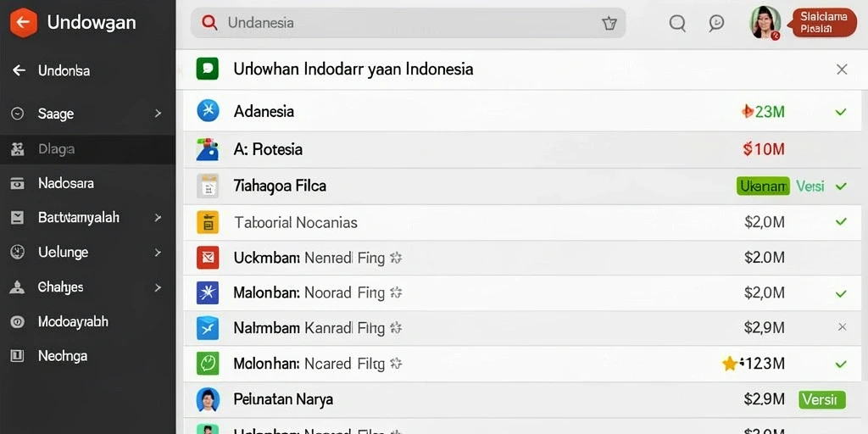The width and height of the screenshot is (868, 434).
Task: Click the basket icon in search bar
Action: [x=609, y=23]
